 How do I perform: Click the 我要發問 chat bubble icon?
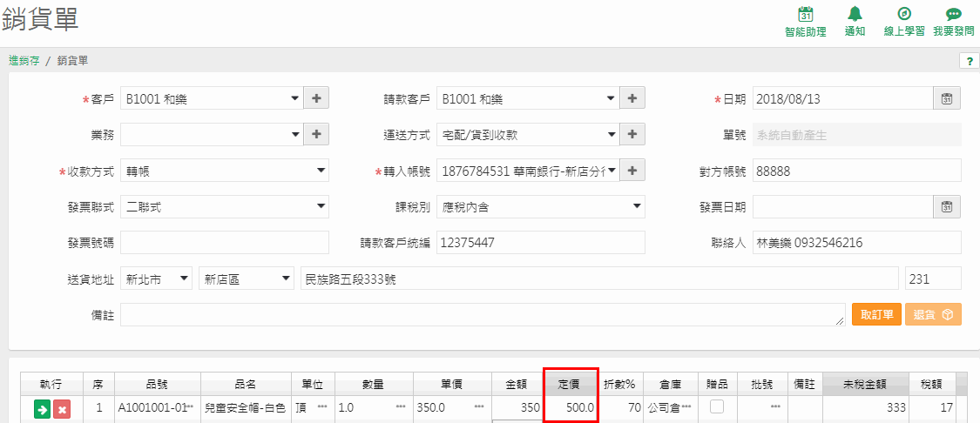pos(952,15)
